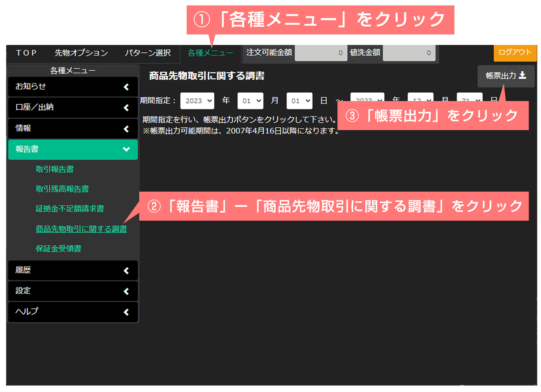Select the パターン選択 tab
541x392 pixels.
coord(148,53)
